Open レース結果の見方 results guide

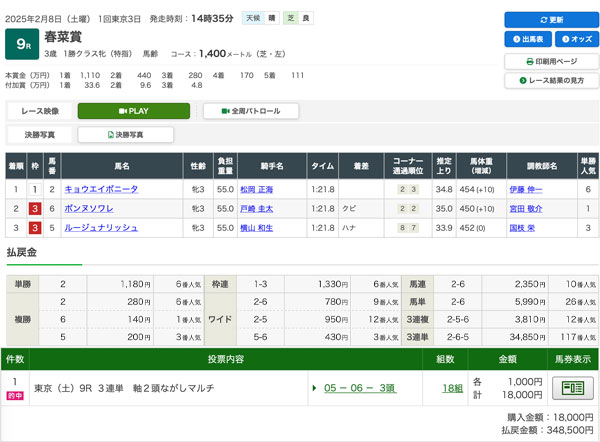coord(550,80)
